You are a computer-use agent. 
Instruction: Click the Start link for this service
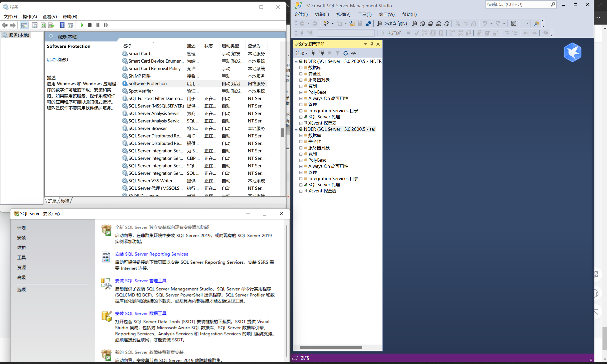(x=51, y=60)
